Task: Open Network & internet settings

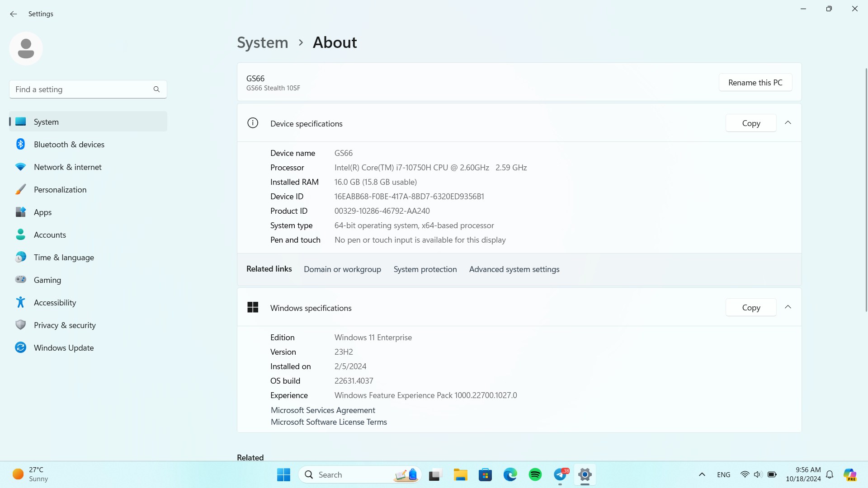Action: (x=67, y=167)
